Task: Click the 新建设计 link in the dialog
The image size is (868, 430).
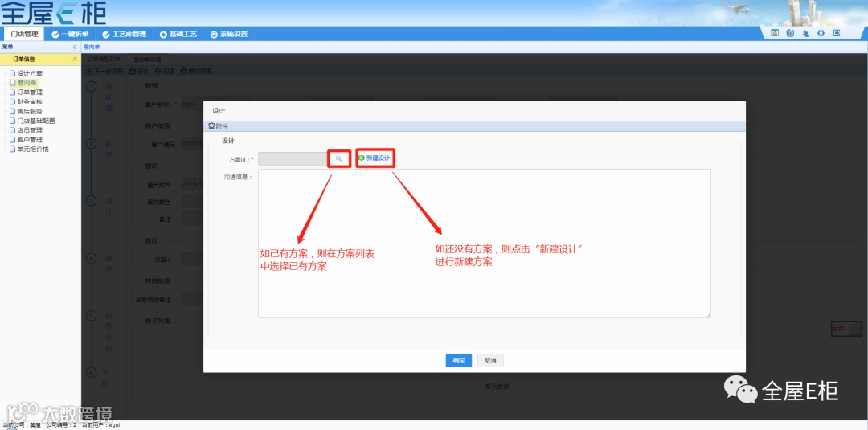Action: [x=375, y=158]
